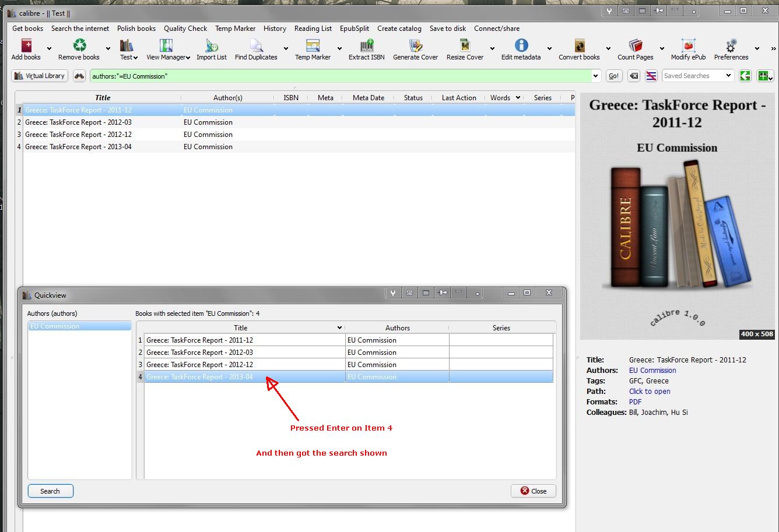Click the Add books toolbar icon
779x532 pixels.
tap(26, 45)
